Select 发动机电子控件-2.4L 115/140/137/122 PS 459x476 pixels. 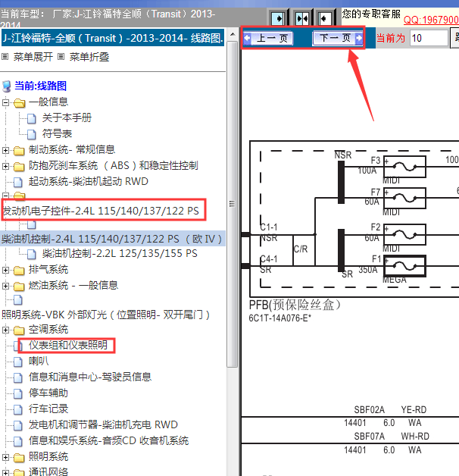coord(101,211)
